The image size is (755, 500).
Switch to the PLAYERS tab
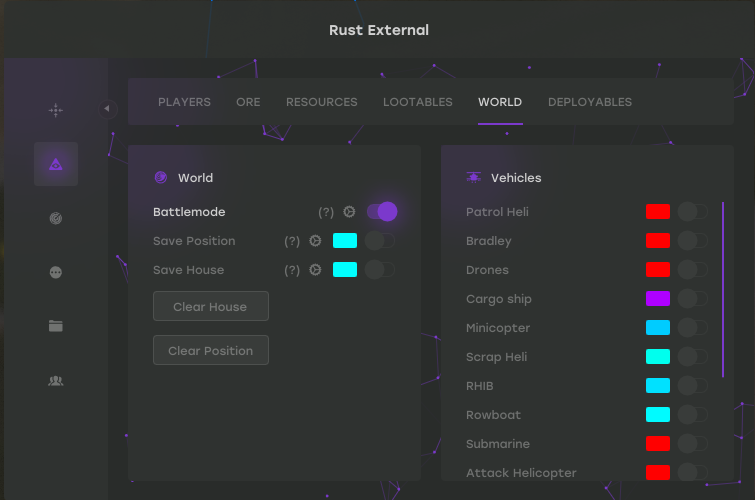184,102
